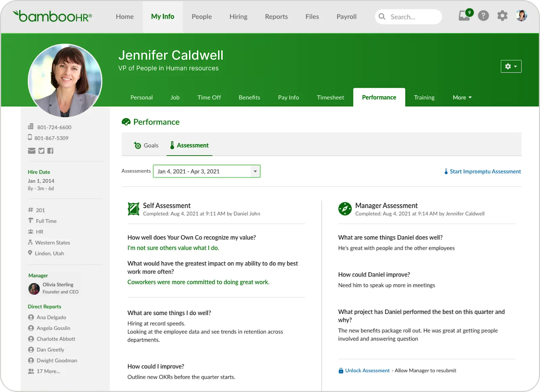Click the Unlock Assessment link

[x=367, y=370]
